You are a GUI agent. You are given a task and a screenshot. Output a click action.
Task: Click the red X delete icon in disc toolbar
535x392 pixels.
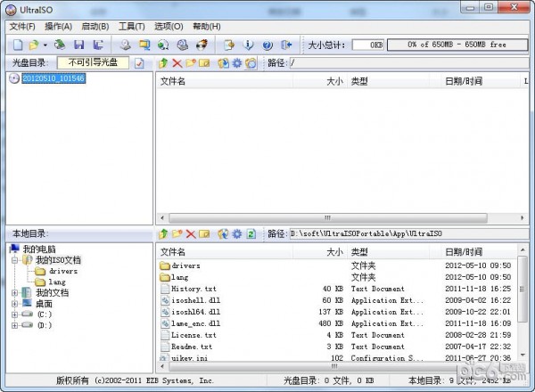pyautogui.click(x=177, y=63)
